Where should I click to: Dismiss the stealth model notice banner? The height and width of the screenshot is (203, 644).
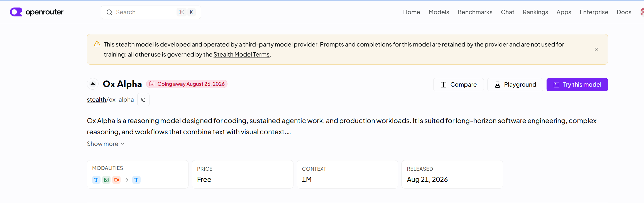(596, 49)
